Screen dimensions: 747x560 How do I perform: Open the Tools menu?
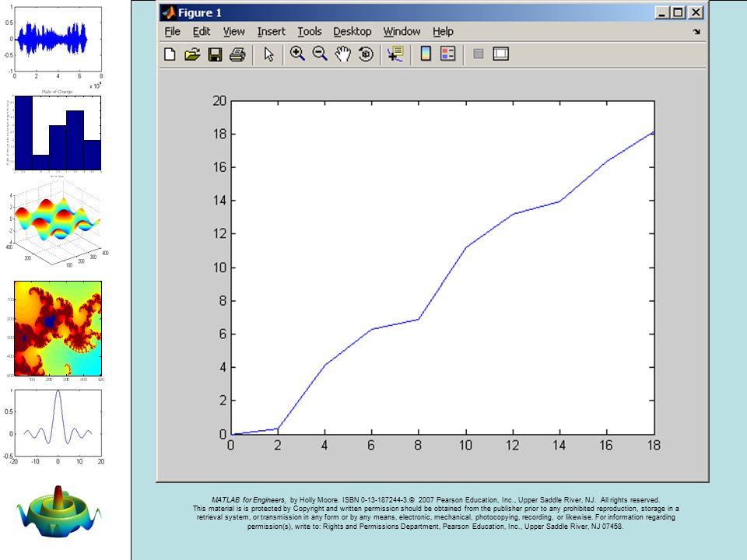[310, 31]
